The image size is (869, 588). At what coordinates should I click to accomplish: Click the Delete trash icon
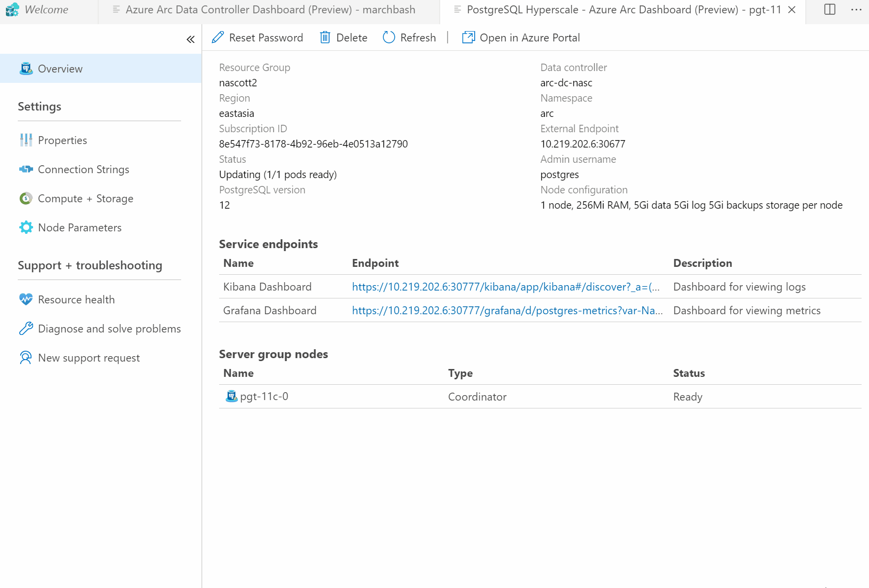[325, 37]
